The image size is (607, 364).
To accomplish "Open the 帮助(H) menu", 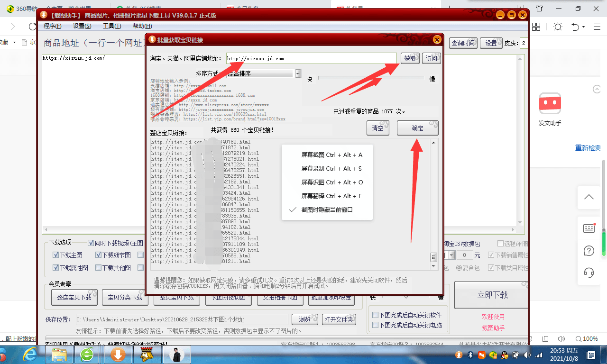I will coord(142,26).
